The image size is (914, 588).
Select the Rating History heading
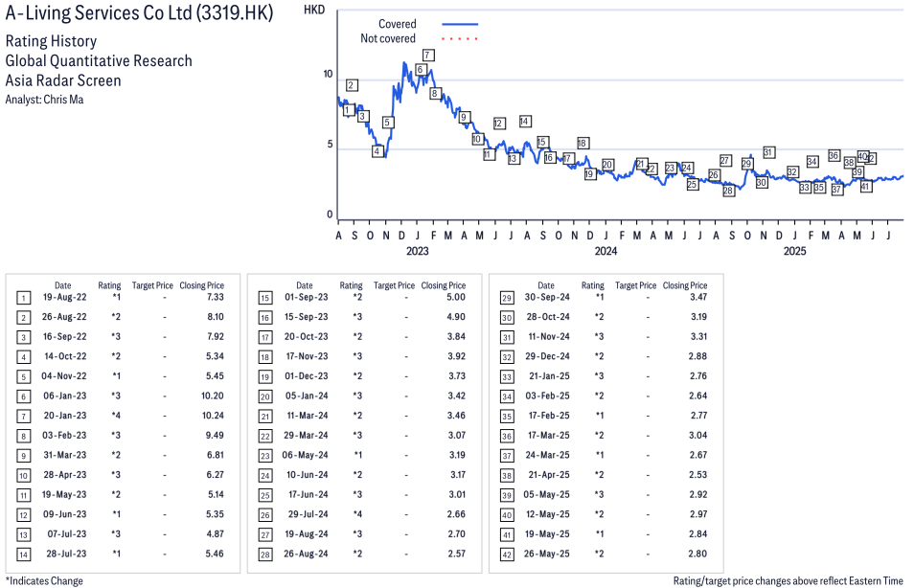(52, 41)
